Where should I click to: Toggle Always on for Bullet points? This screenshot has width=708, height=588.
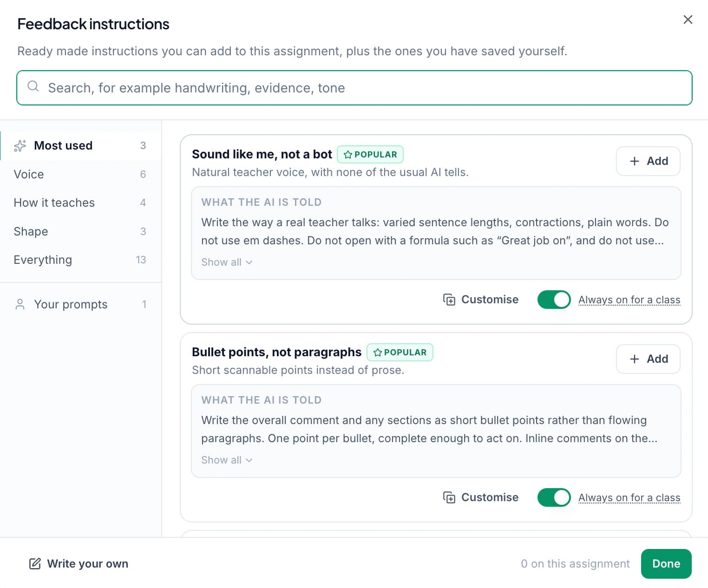click(554, 497)
